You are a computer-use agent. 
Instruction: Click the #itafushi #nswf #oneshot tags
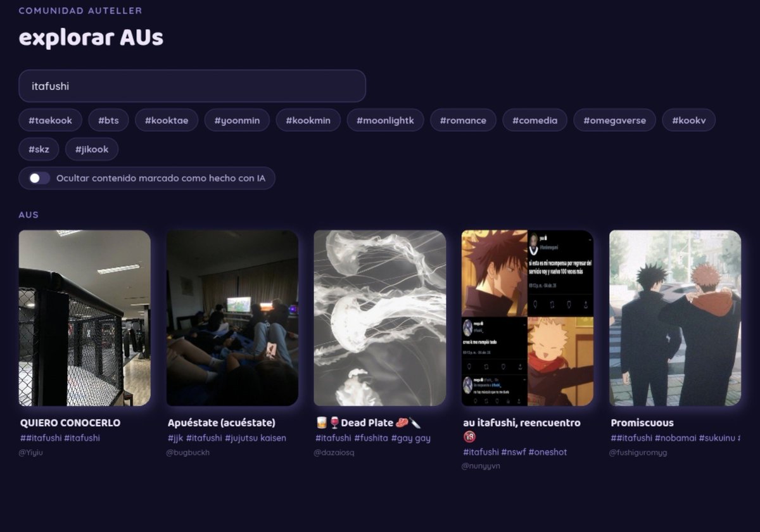(x=515, y=452)
